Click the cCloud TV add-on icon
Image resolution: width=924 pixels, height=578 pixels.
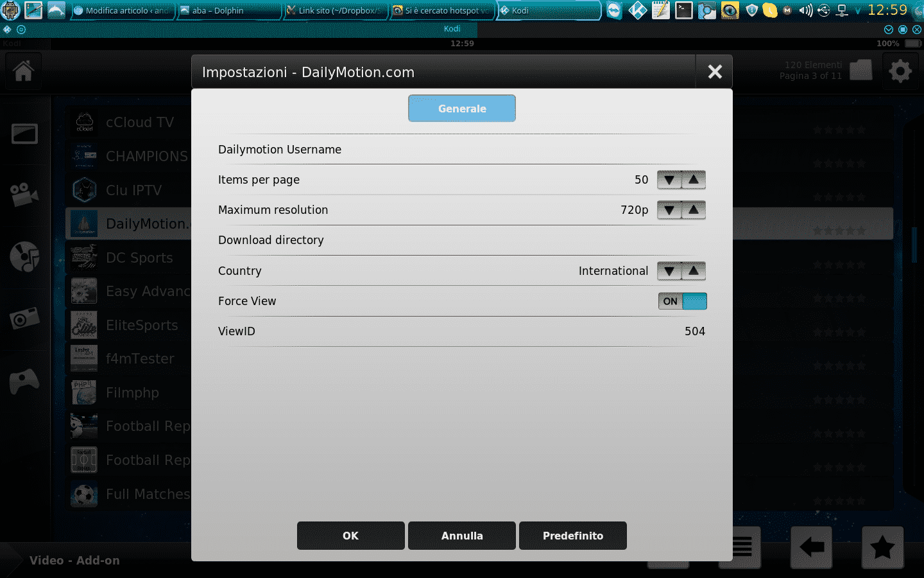84,122
